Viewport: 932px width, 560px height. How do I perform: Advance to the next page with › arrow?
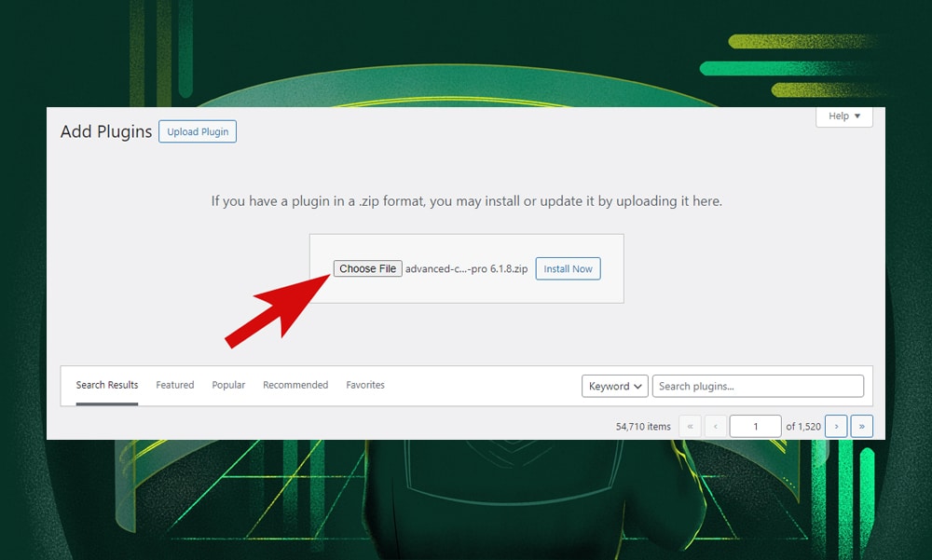[x=836, y=426]
